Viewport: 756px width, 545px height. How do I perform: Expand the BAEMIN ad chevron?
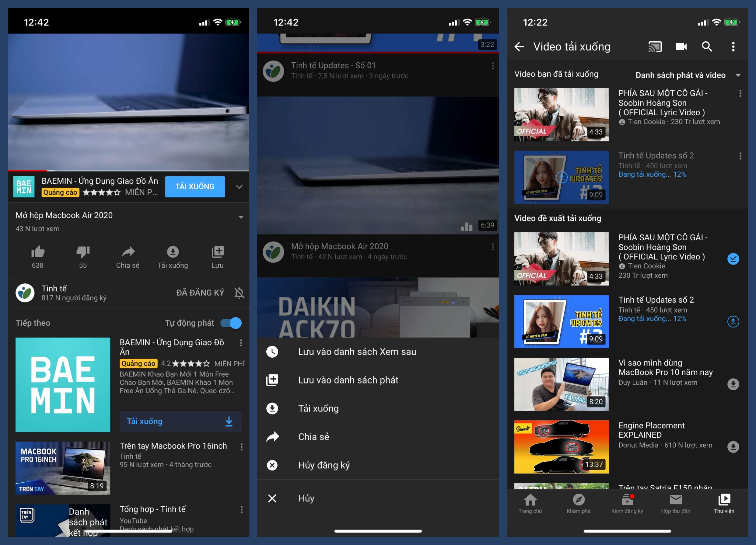click(239, 186)
